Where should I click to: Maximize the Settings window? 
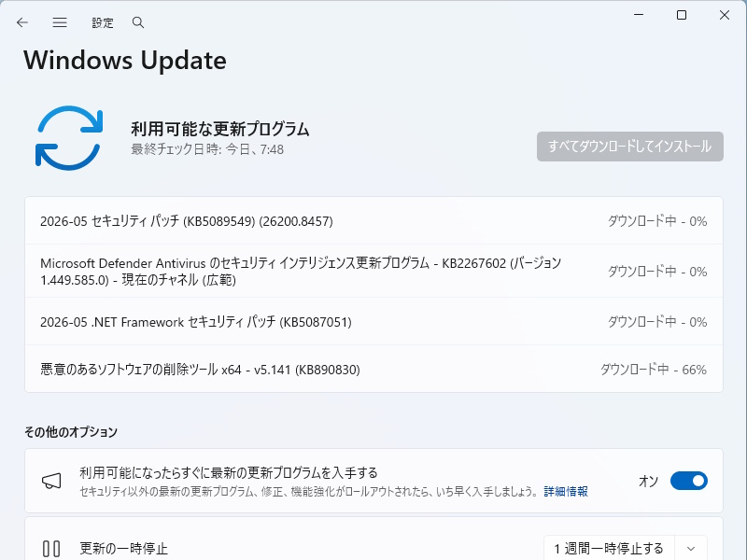[682, 15]
